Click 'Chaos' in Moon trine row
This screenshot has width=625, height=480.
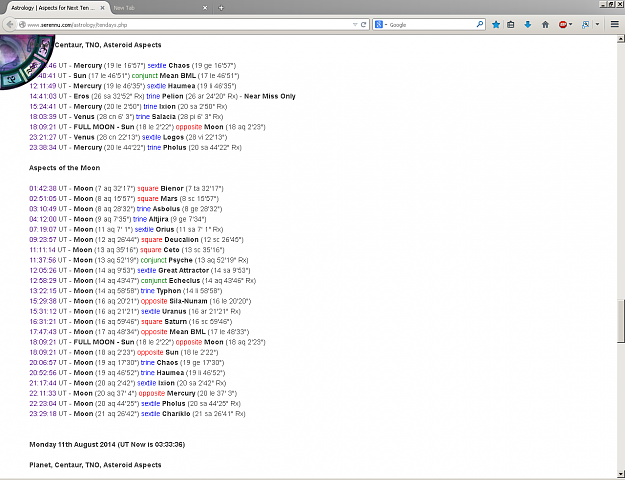click(167, 363)
